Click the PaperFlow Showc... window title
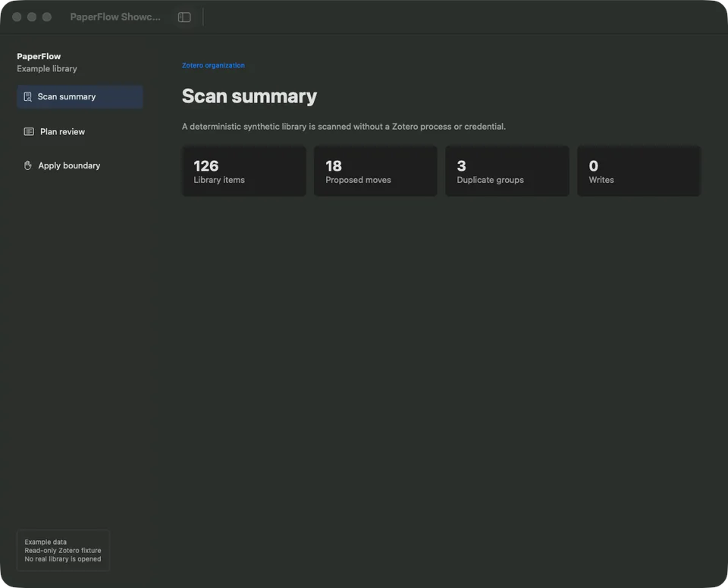This screenshot has height=588, width=728. point(115,17)
